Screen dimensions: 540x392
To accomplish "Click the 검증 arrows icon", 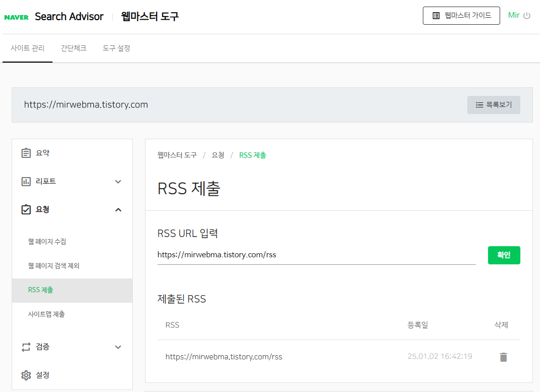I will tap(26, 347).
